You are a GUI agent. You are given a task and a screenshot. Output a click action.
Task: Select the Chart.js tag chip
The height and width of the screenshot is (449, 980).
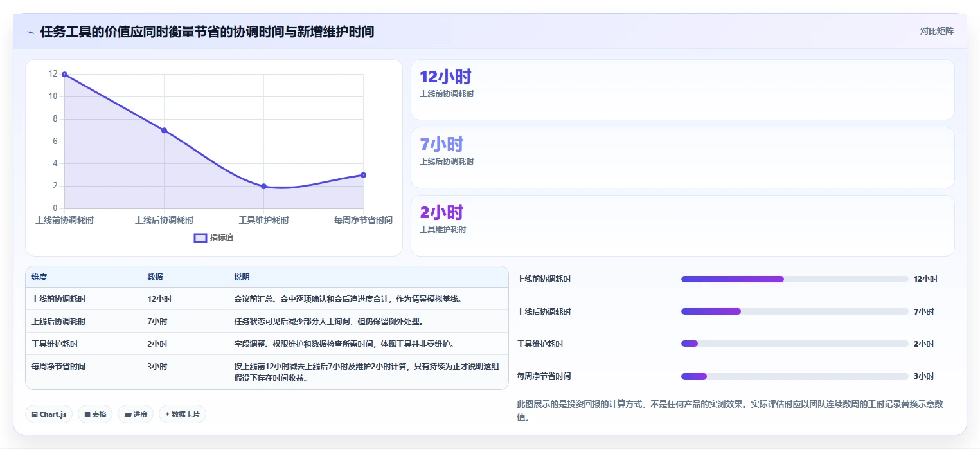tap(49, 414)
